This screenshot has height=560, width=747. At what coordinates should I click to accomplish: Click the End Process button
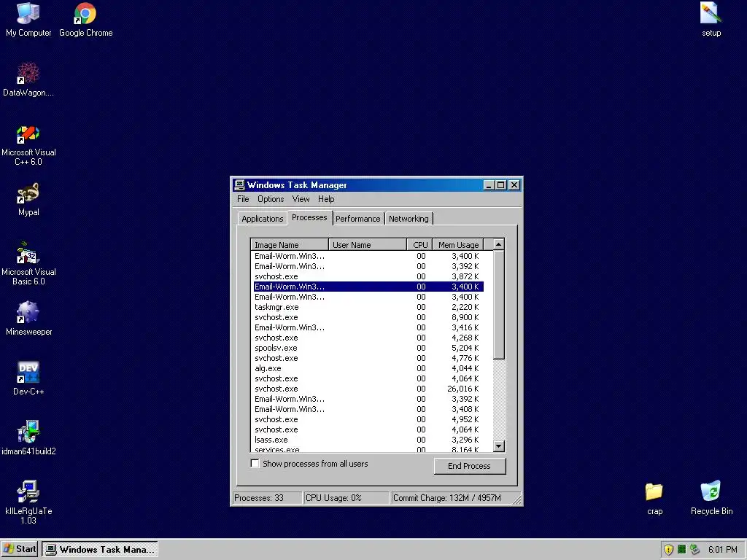point(469,466)
